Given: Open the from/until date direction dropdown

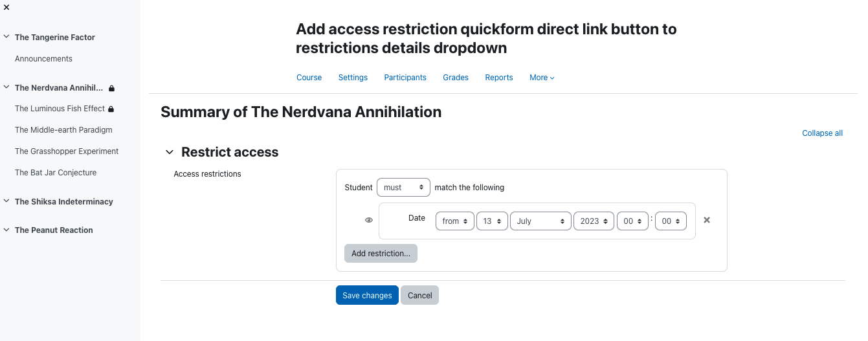Looking at the screenshot, I should [455, 221].
